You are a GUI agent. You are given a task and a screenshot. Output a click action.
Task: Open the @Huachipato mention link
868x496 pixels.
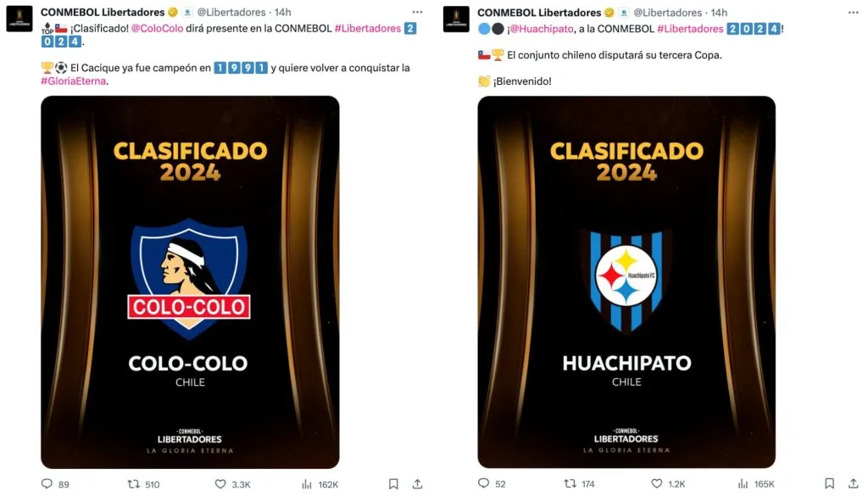coord(542,29)
